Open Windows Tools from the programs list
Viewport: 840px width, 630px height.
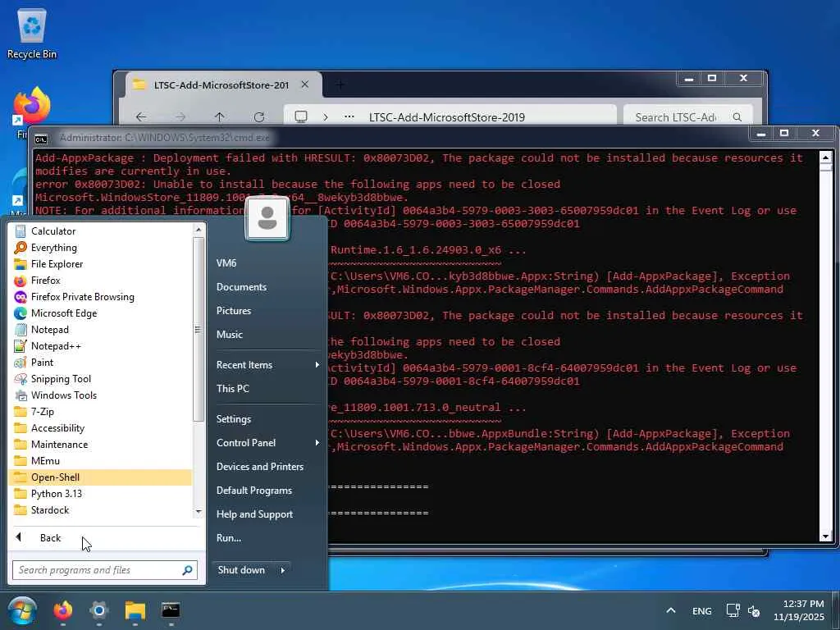tap(100, 395)
